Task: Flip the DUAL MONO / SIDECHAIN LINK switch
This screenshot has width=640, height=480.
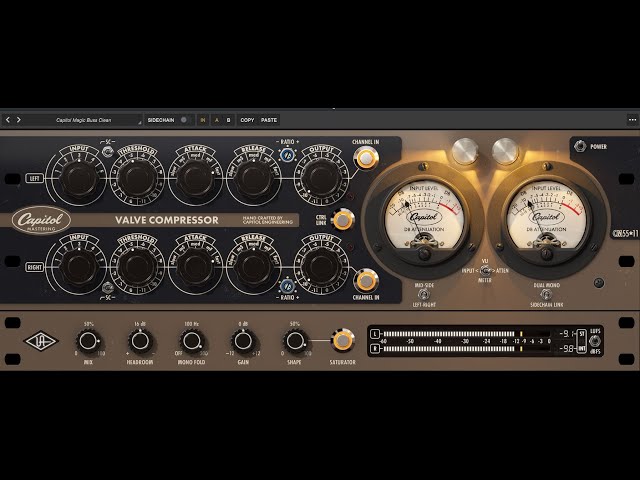Action: (546, 294)
